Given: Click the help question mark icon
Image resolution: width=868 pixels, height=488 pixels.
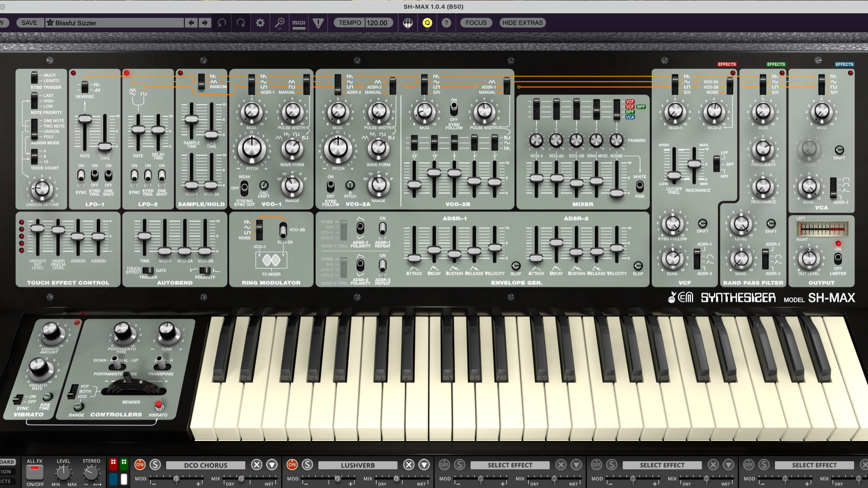Looking at the screenshot, I should click(x=446, y=23).
